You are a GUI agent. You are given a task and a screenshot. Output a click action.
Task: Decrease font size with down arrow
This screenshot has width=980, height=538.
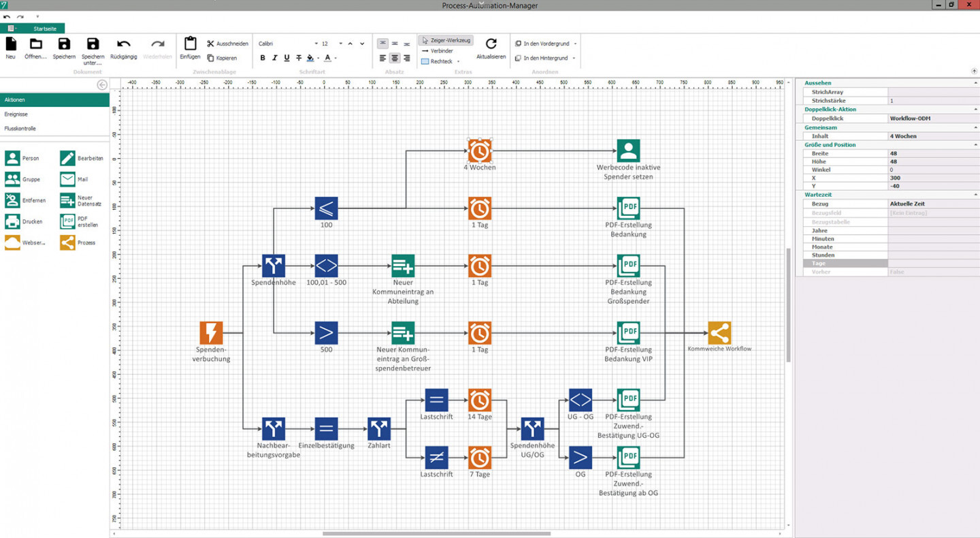tap(362, 44)
